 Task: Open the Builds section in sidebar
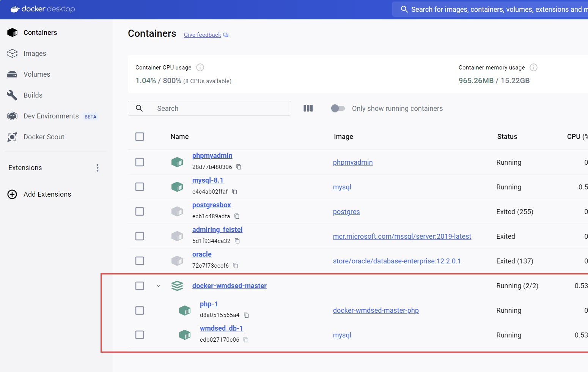pos(33,95)
